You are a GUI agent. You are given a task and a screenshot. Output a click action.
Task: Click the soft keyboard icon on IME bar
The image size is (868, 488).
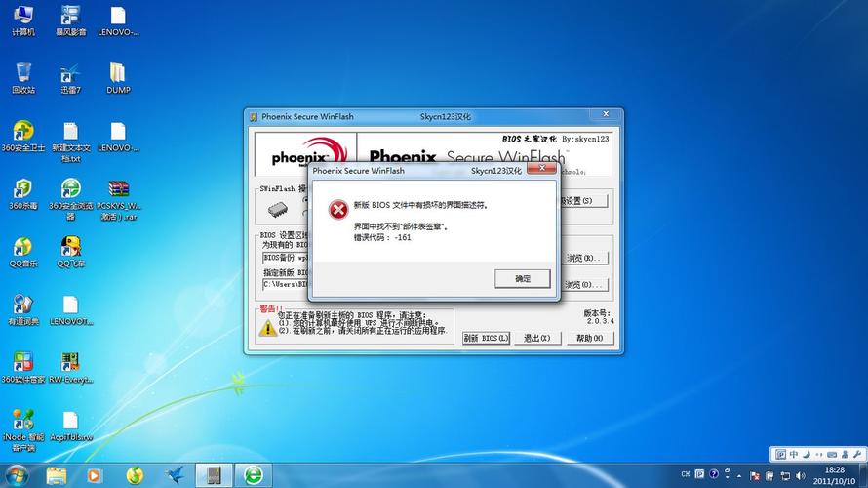coord(832,454)
